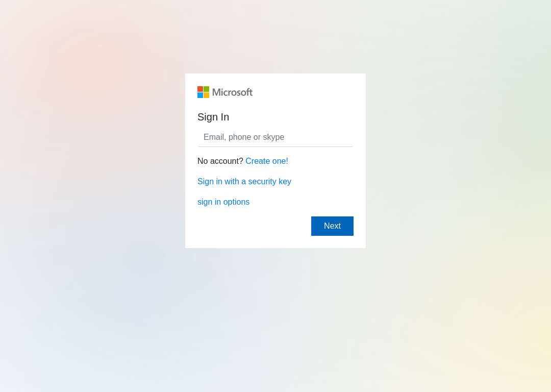The image size is (551, 392).
Task: Open the Create one! link
Action: [267, 161]
